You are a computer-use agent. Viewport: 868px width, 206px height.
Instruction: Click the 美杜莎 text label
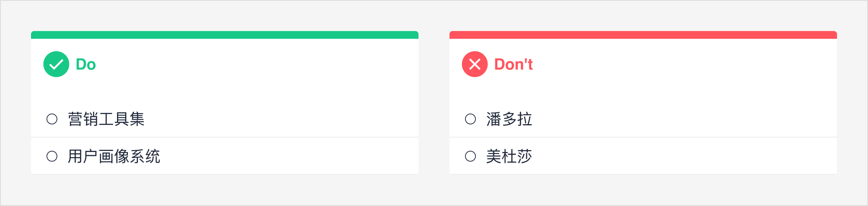coord(509,156)
